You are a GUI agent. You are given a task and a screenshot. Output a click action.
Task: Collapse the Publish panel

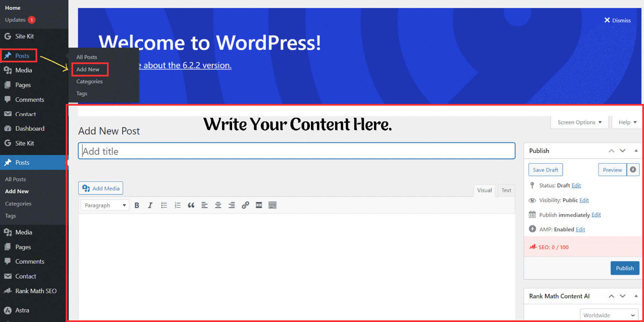pos(636,151)
